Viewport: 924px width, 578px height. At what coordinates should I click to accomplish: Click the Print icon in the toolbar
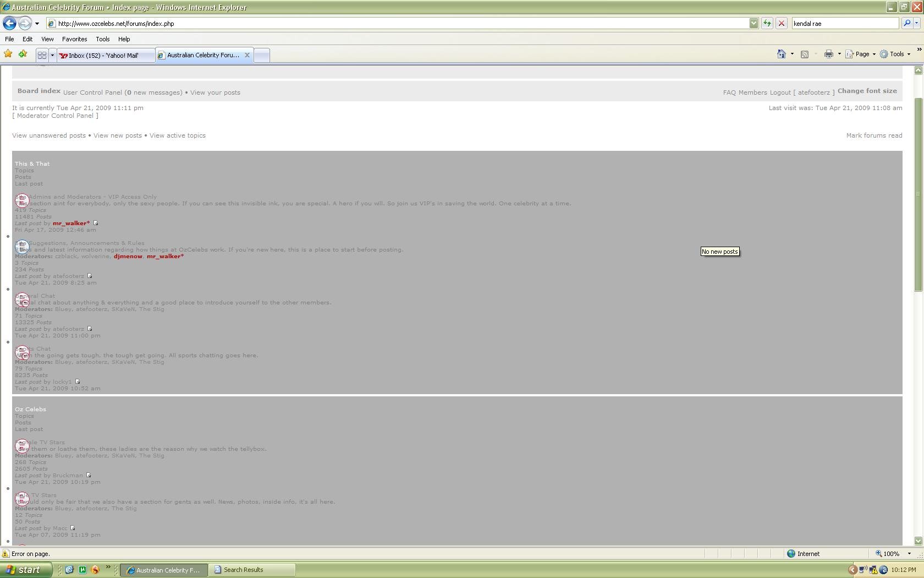[x=828, y=54]
